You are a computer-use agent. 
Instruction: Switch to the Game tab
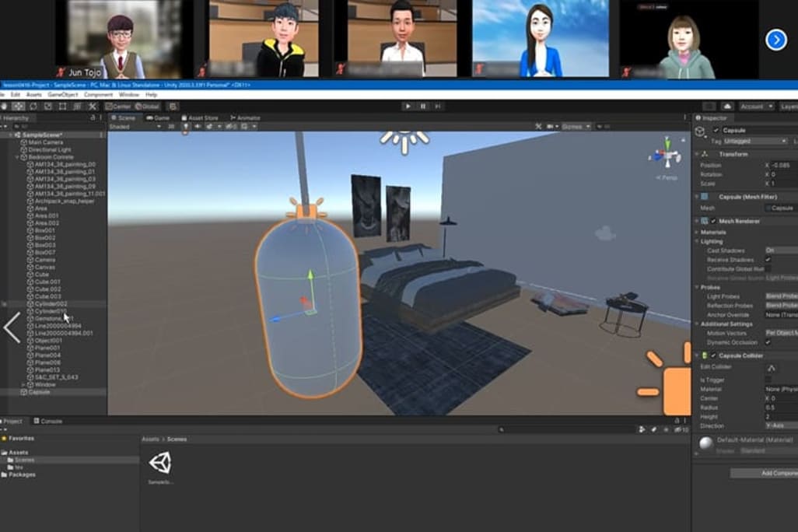[x=159, y=117]
